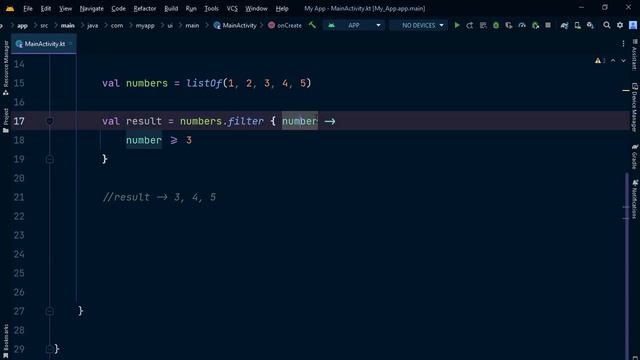The width and height of the screenshot is (640, 360).
Task: Open Search Everywhere magnifier icon
Action: [607, 25]
